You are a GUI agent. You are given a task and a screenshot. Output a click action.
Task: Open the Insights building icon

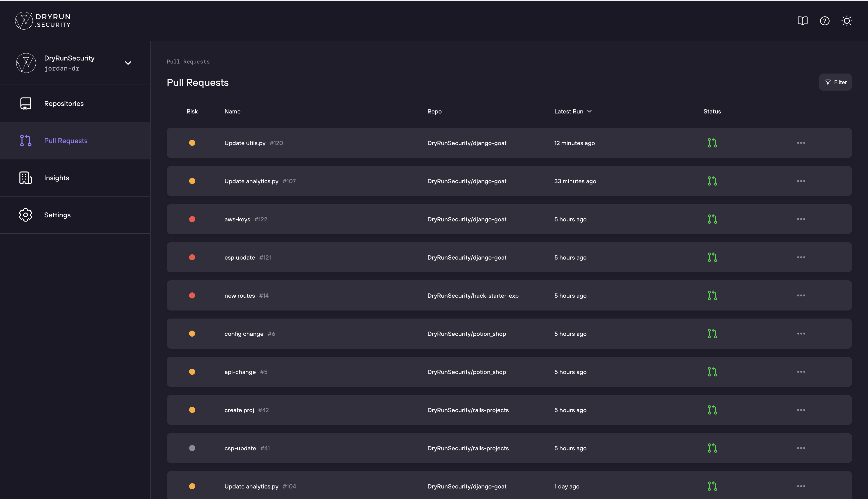tap(26, 178)
